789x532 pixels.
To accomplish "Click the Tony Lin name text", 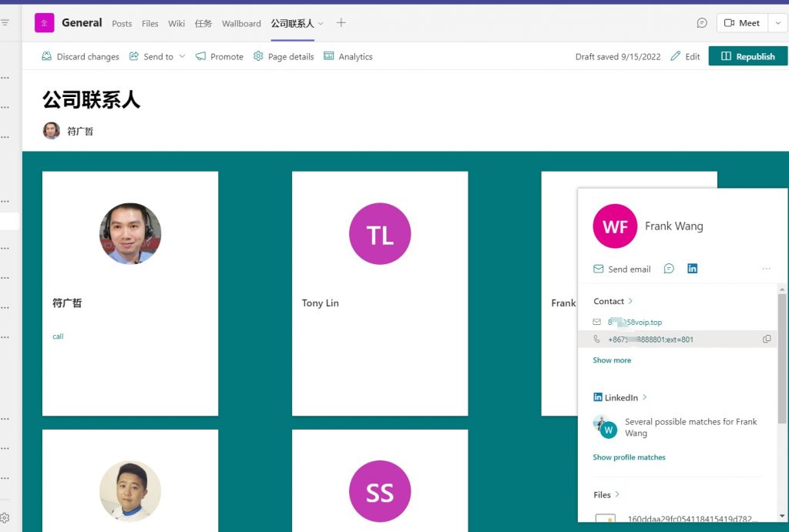I will (x=321, y=303).
